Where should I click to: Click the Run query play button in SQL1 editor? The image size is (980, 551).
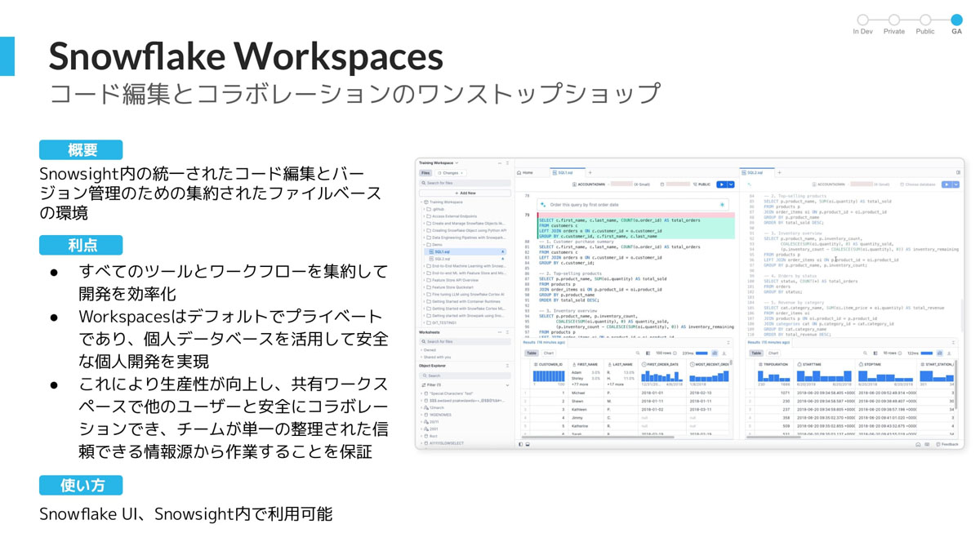[x=721, y=184]
